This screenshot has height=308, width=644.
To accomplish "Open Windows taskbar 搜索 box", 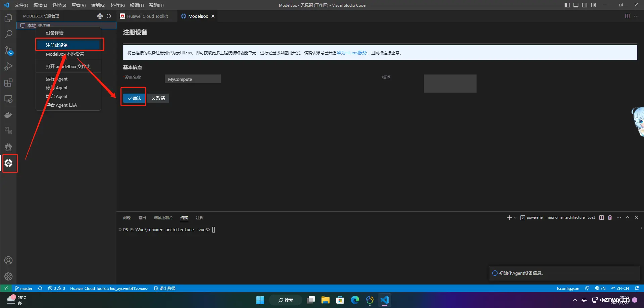I will pyautogui.click(x=286, y=300).
